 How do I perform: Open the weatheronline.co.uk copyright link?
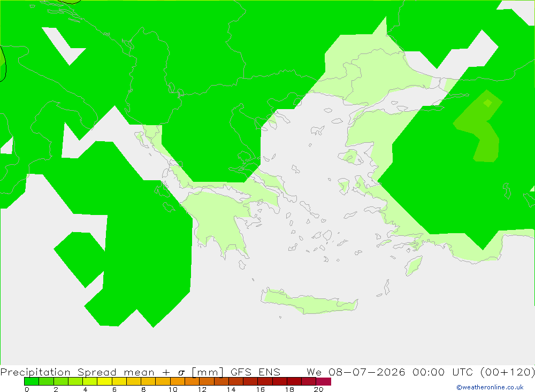pos(490,387)
